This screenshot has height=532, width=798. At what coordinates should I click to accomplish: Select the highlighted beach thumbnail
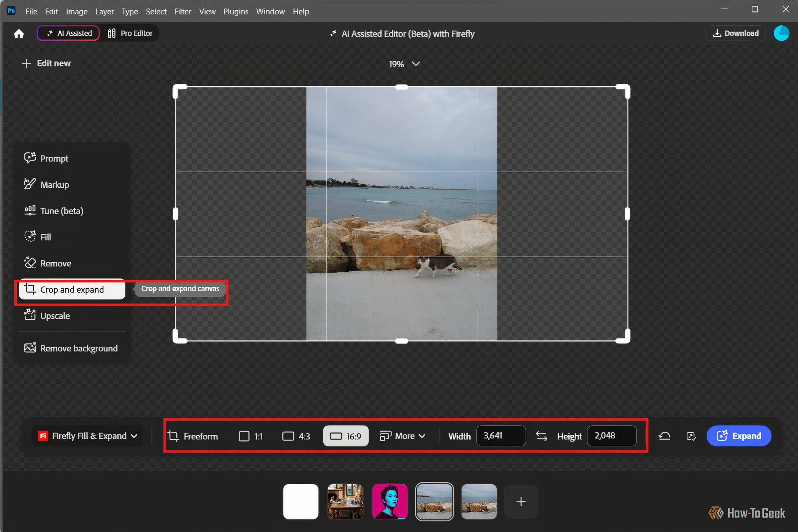[434, 502]
